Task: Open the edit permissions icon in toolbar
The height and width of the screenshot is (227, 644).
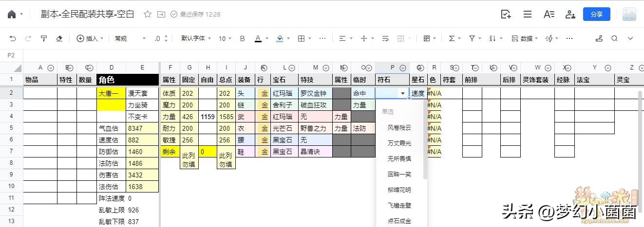Action: coord(599,38)
